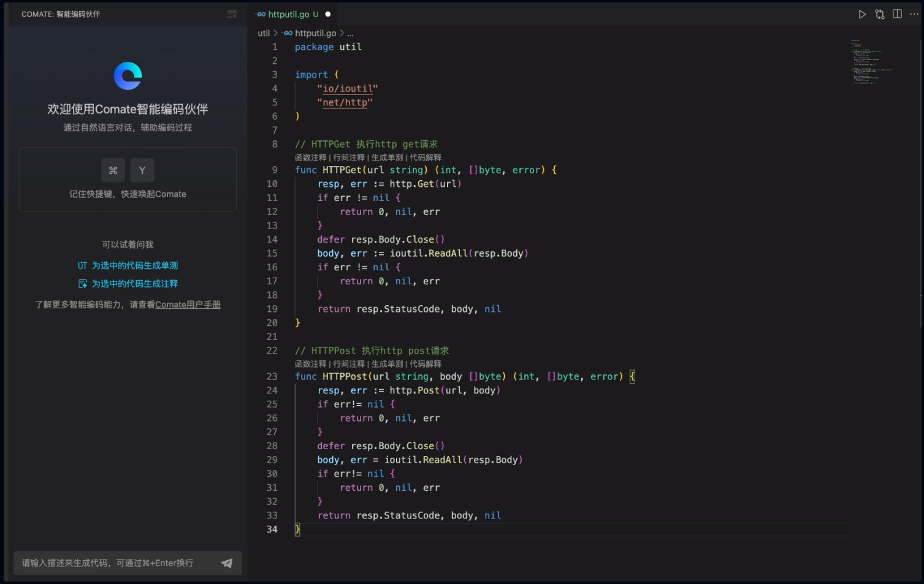Viewport: 924px width, 584px height.
Task: Run the Go file with the play icon
Action: coord(862,14)
